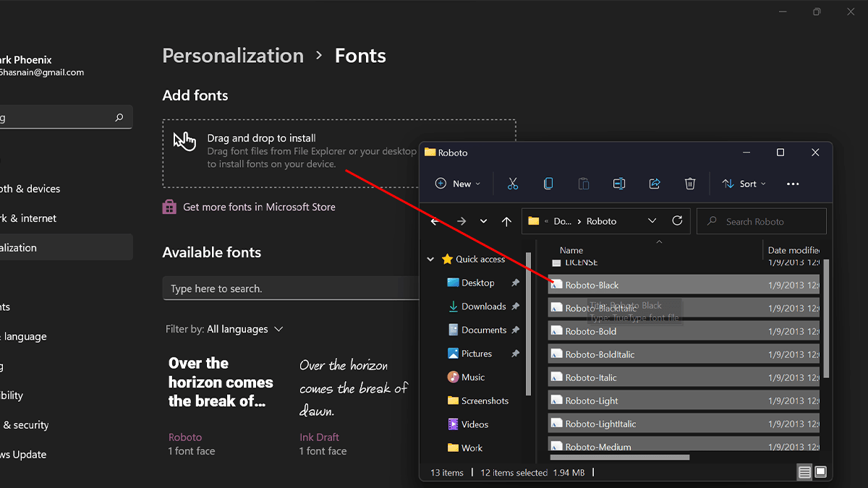868x488 pixels.
Task: Go up one folder level with up arrow
Action: click(x=506, y=221)
